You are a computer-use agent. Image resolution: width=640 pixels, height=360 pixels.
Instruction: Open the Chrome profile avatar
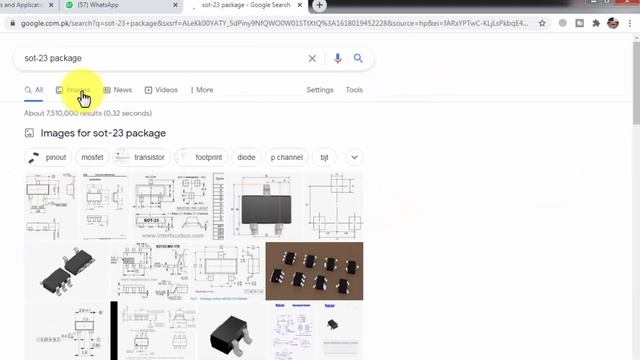click(x=613, y=23)
